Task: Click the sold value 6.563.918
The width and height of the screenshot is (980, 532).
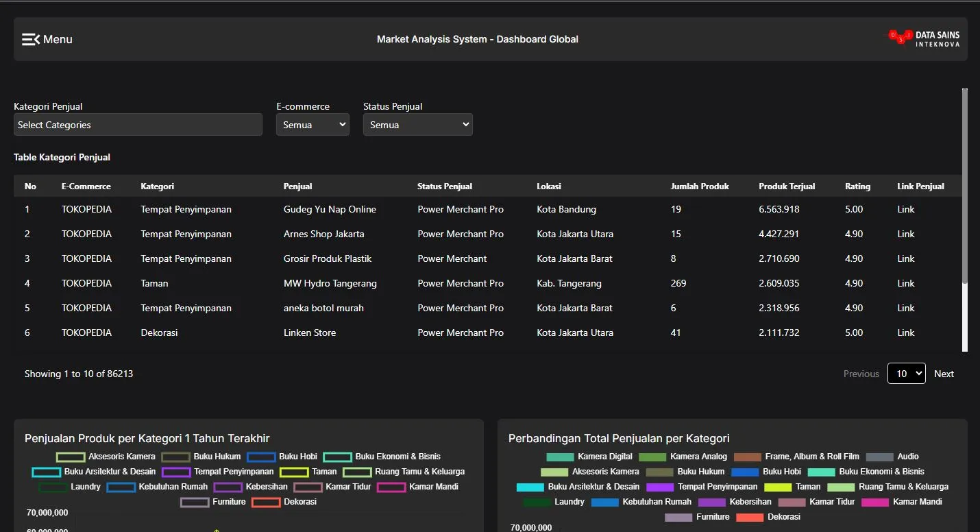Action: (x=779, y=209)
